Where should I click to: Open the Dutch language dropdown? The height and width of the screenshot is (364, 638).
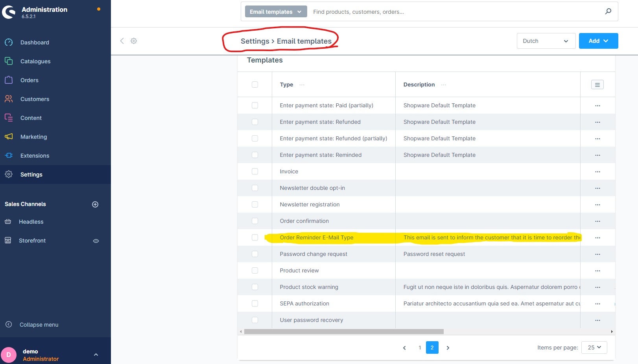pyautogui.click(x=546, y=41)
